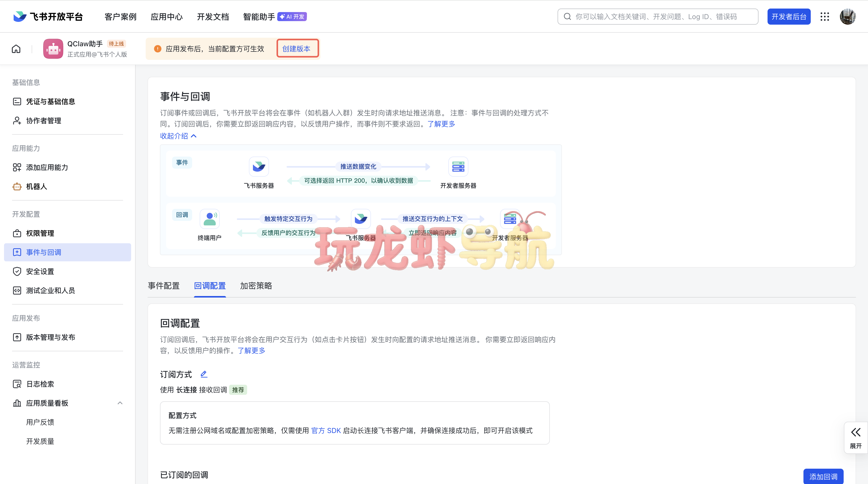Click the 凭证与基础信息 sidebar icon
This screenshot has width=868, height=484.
pos(17,102)
